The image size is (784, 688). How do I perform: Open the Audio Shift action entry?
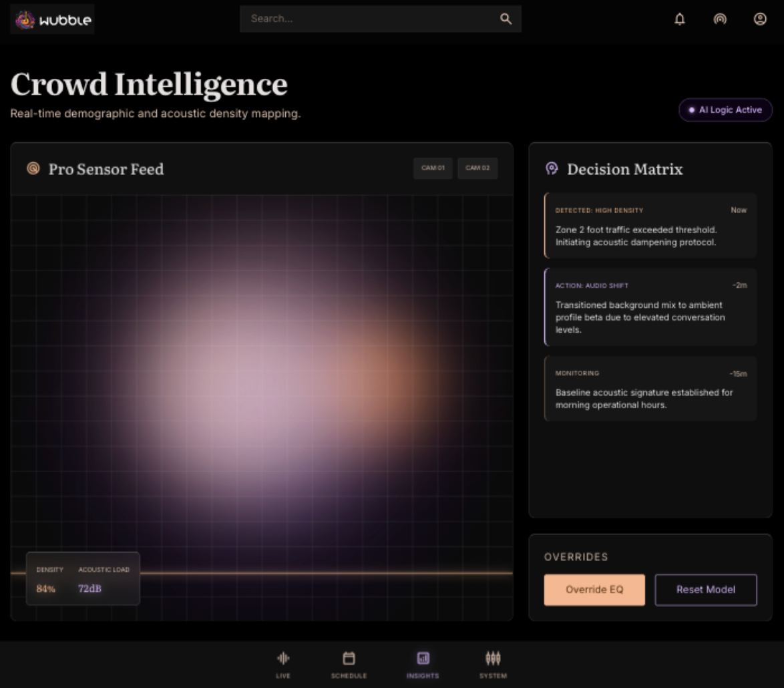(x=650, y=307)
